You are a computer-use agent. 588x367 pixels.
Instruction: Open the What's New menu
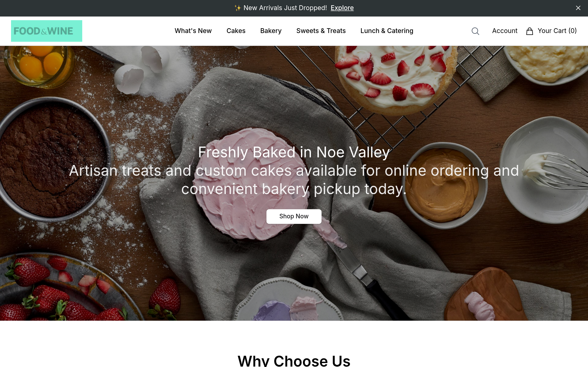pos(193,31)
